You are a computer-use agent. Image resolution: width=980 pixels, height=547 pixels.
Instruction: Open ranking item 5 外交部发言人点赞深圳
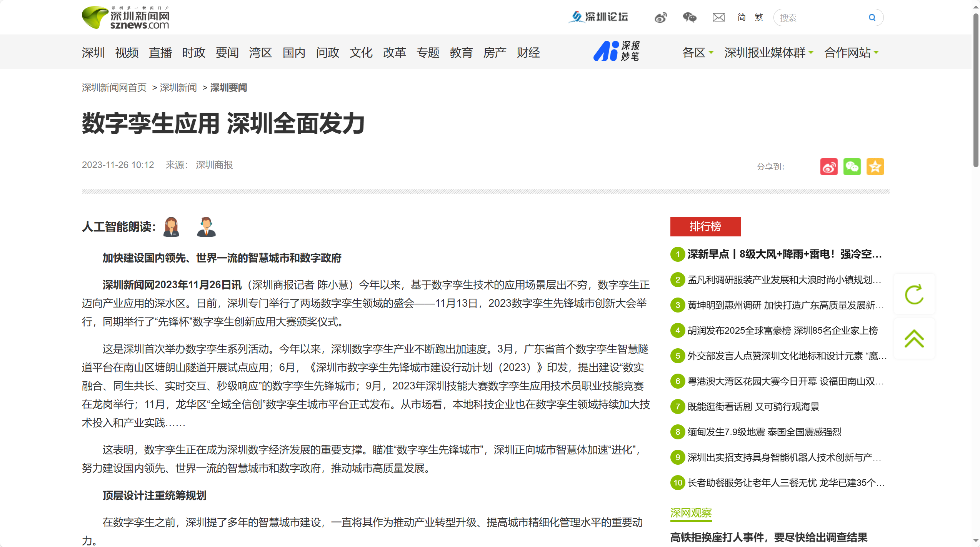787,356
